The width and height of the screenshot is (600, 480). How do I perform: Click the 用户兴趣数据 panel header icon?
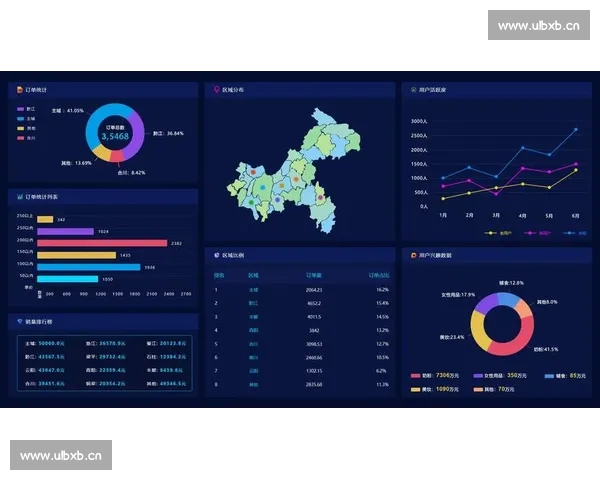413,255
